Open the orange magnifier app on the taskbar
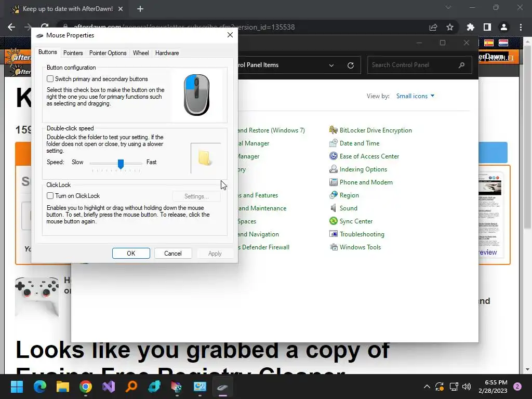The height and width of the screenshot is (399, 532). click(131, 387)
